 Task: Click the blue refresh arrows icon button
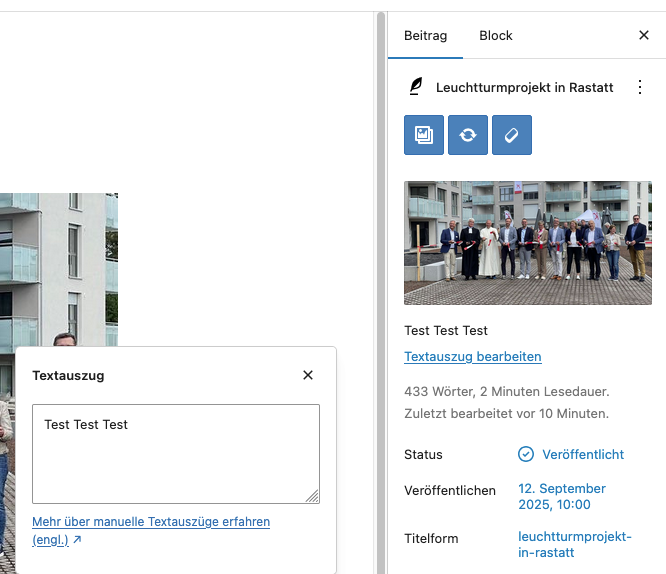[x=468, y=135]
